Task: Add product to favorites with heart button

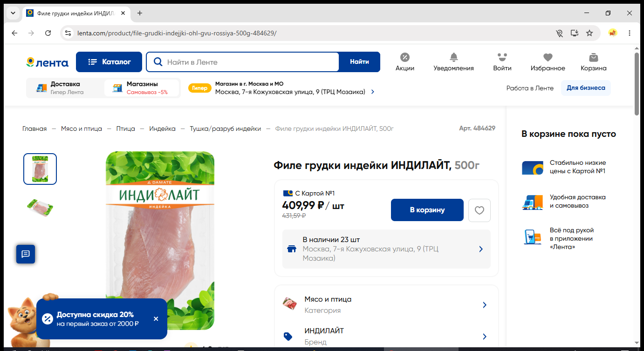Action: point(480,210)
